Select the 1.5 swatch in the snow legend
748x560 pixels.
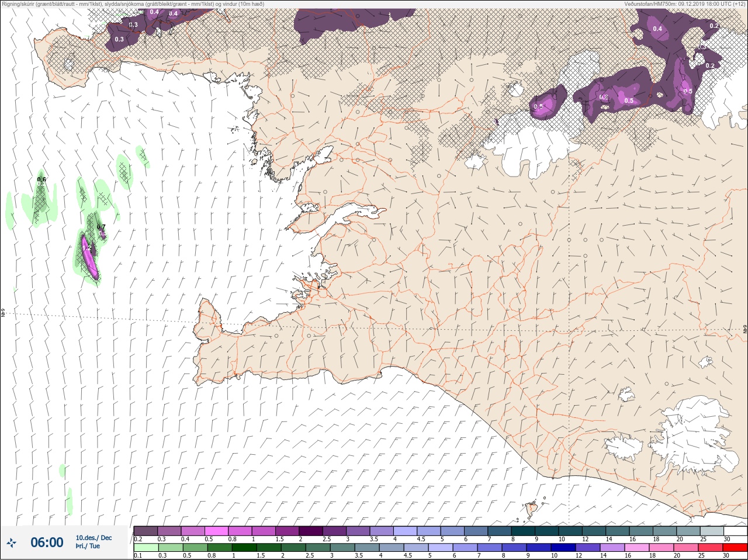[x=288, y=531]
